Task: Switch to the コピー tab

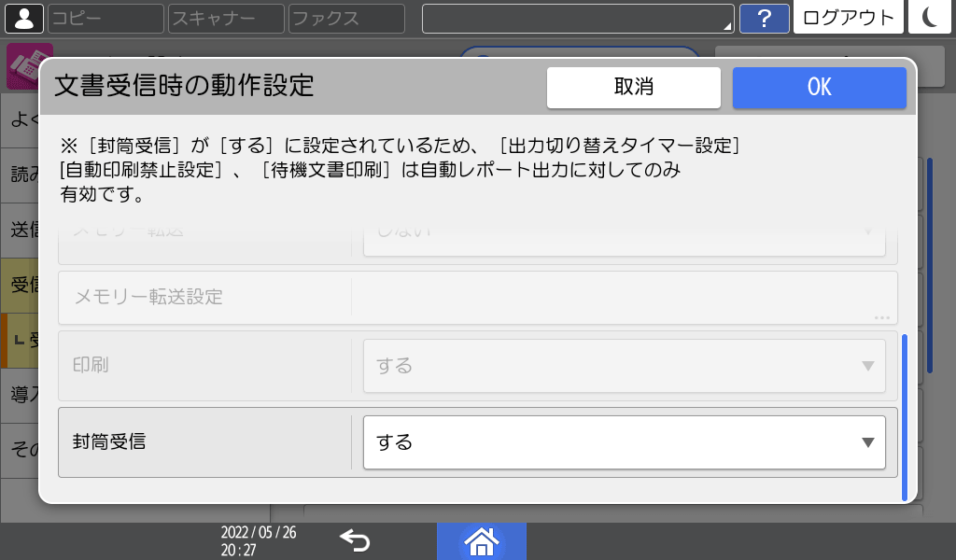Action: tap(105, 18)
